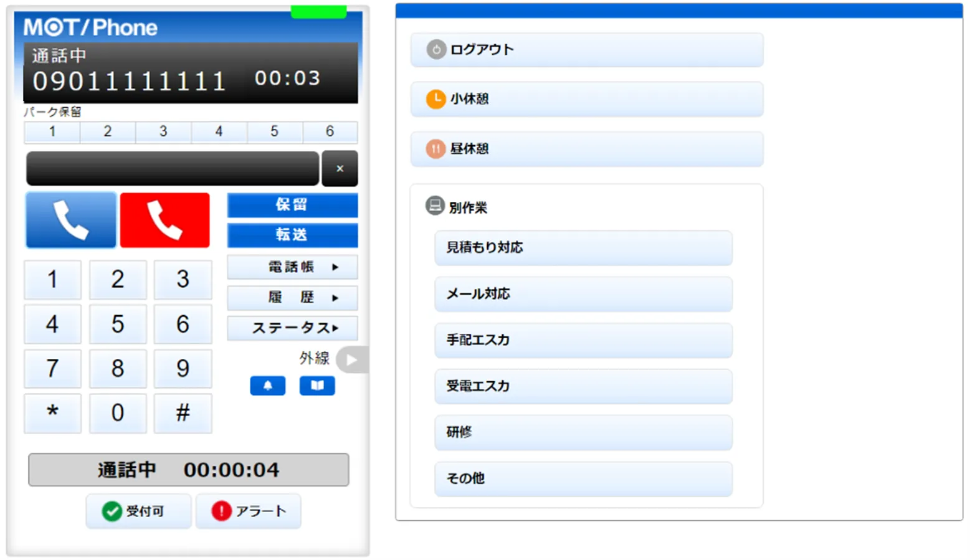This screenshot has width=970, height=560.
Task: Click the call timer 00:03 display
Action: pos(287,78)
